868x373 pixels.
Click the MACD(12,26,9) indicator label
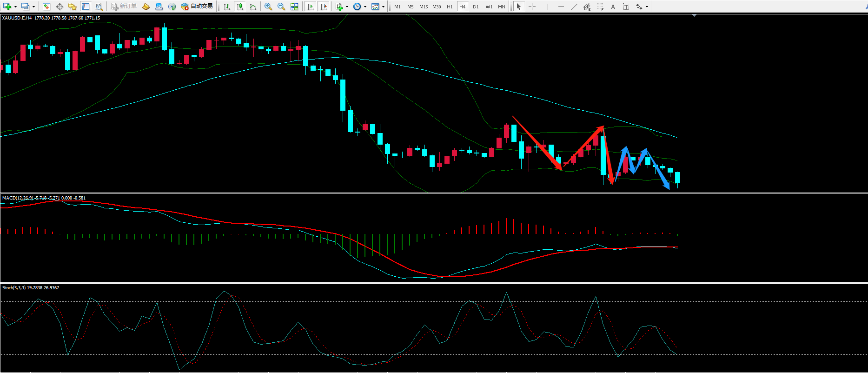pyautogui.click(x=18, y=198)
